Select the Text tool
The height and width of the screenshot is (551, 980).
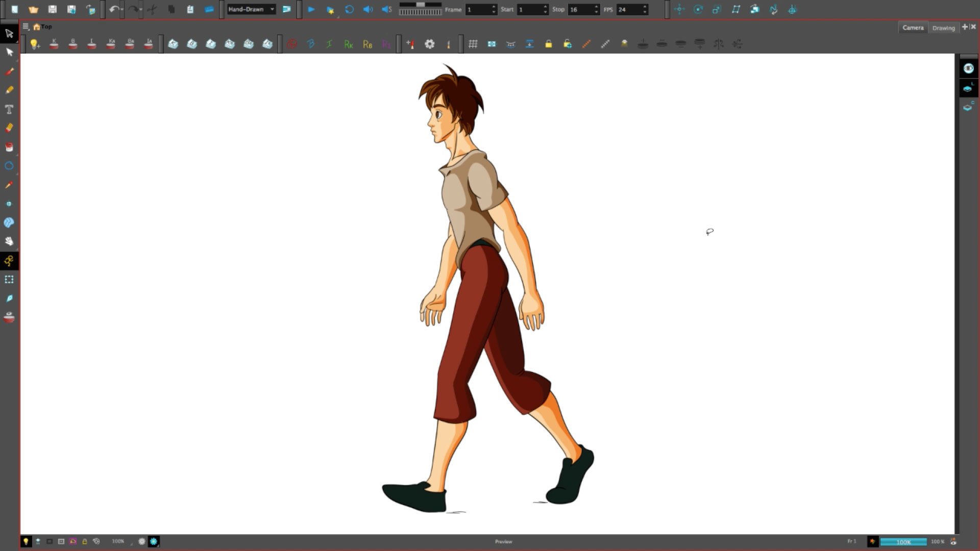click(x=9, y=109)
